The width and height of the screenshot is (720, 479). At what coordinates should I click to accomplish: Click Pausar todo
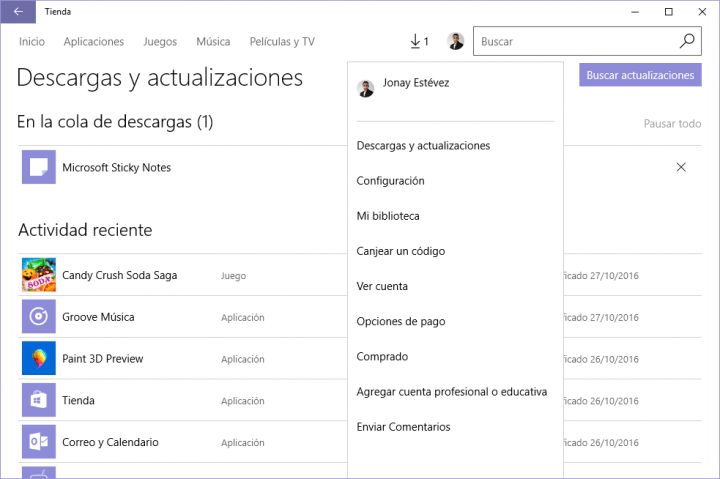click(672, 124)
